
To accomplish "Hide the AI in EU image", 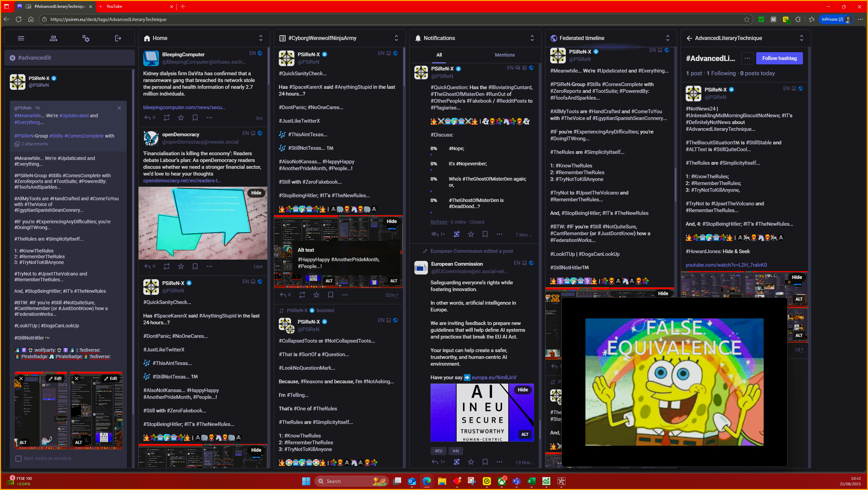I will coord(522,390).
